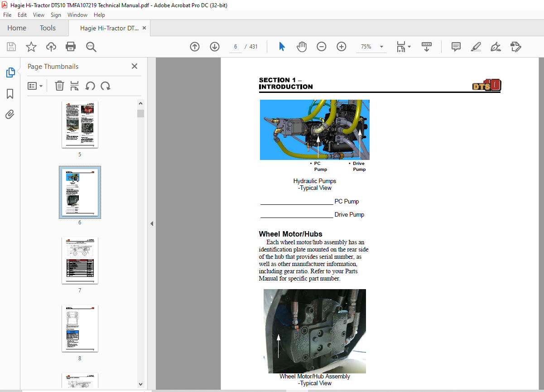Image resolution: width=544 pixels, height=392 pixels.
Task: Click thumbnails scrollbar down arrow
Action: (140, 384)
